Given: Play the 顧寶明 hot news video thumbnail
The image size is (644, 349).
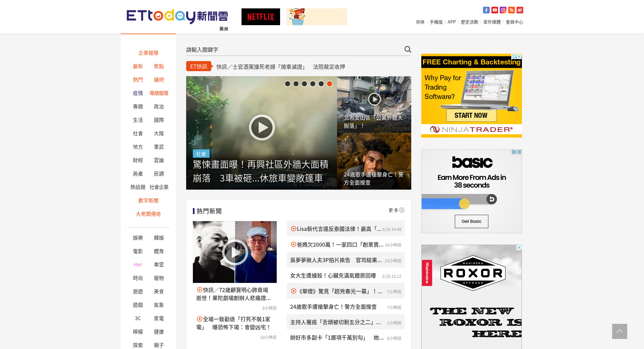Looking at the screenshot, I should click(x=235, y=252).
